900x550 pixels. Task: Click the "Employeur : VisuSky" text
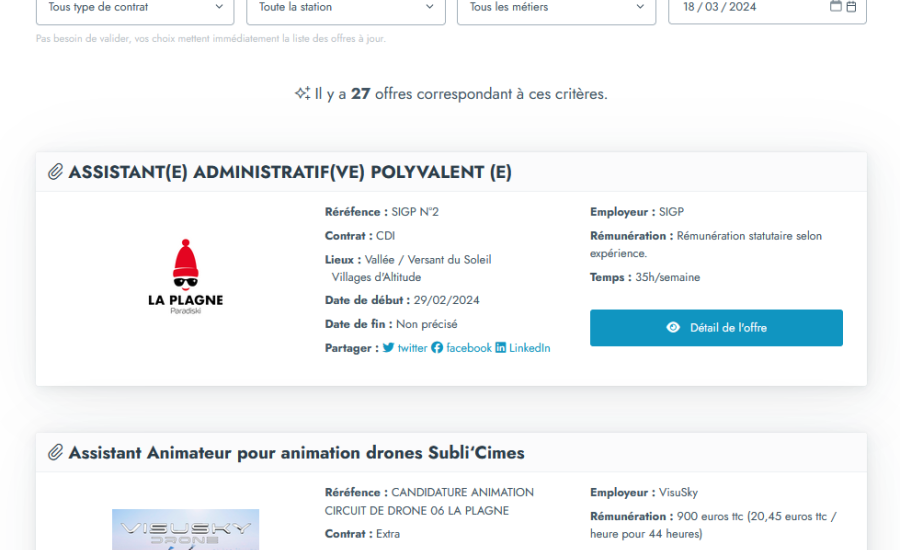[x=644, y=493]
